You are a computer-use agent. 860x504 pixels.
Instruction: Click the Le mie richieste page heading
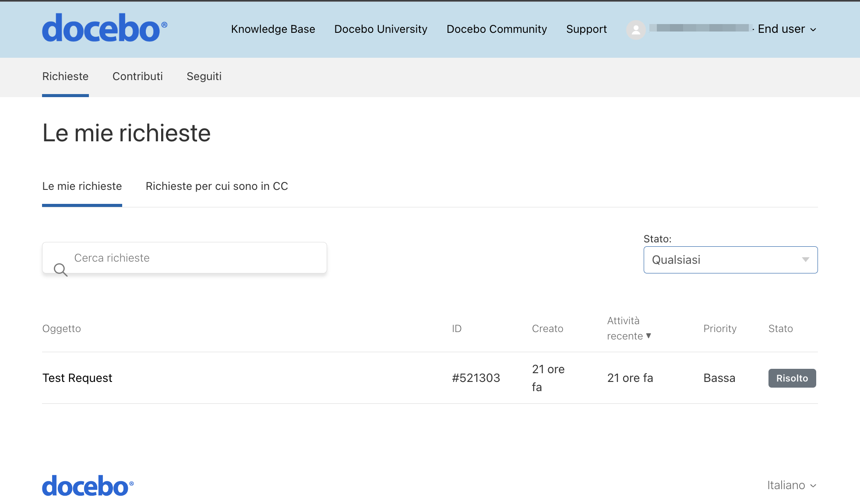[127, 133]
